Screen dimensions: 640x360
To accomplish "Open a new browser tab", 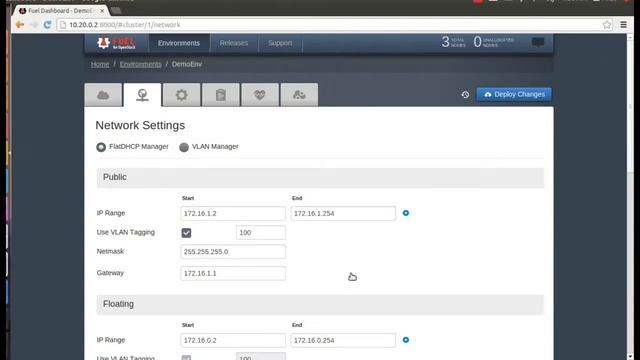I will pos(116,11).
